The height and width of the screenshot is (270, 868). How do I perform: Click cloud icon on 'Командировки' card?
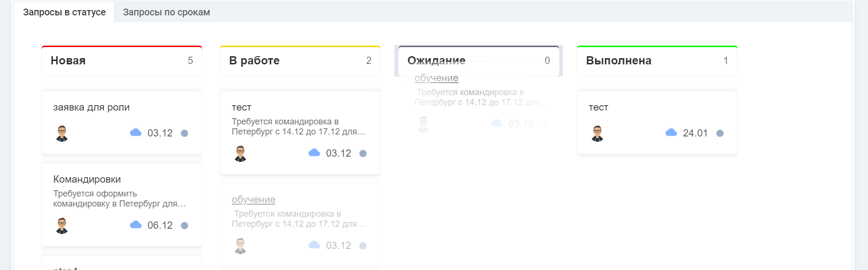(x=136, y=225)
